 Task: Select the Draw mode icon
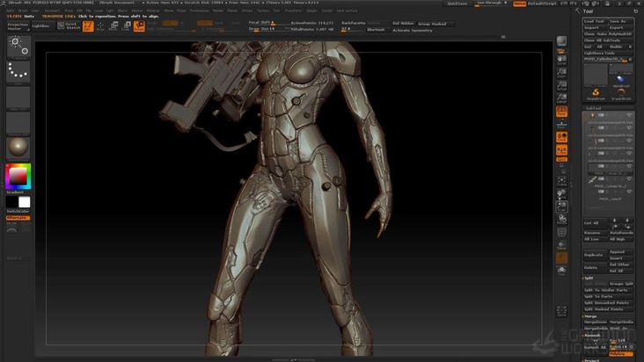[x=100, y=26]
